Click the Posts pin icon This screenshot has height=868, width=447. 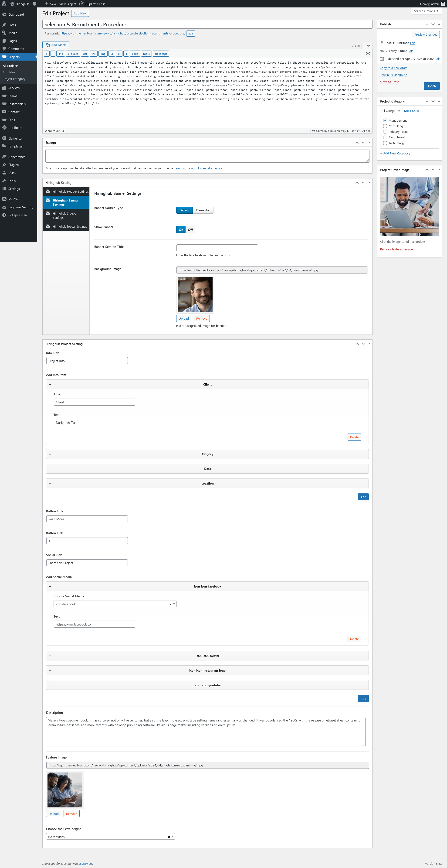[x=4, y=25]
